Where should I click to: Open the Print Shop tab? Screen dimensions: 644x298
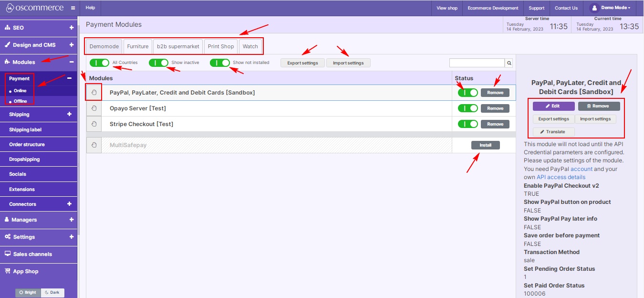click(x=221, y=47)
